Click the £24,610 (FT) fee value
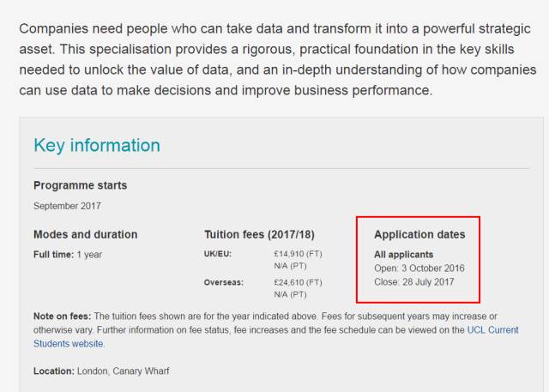 (x=298, y=282)
